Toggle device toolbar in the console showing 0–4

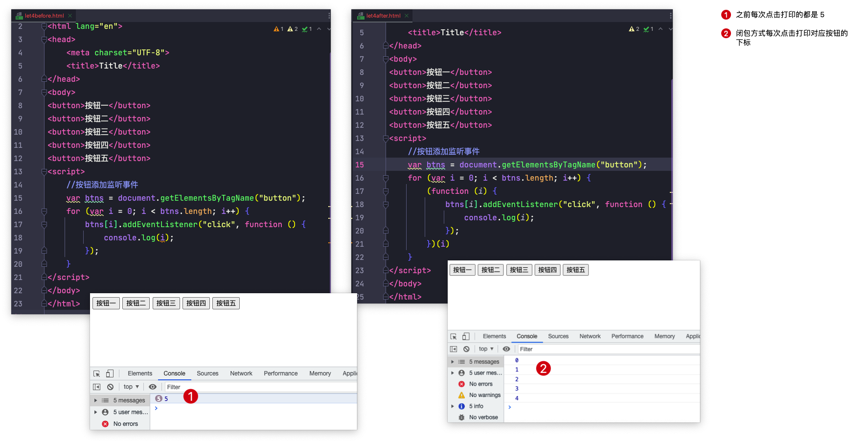point(466,336)
